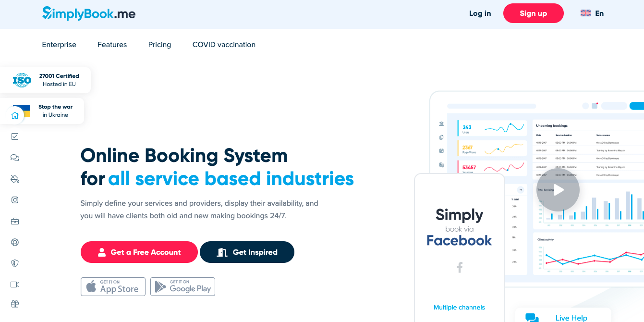644x322 pixels.
Task: Open the En language selector
Action: (x=592, y=13)
